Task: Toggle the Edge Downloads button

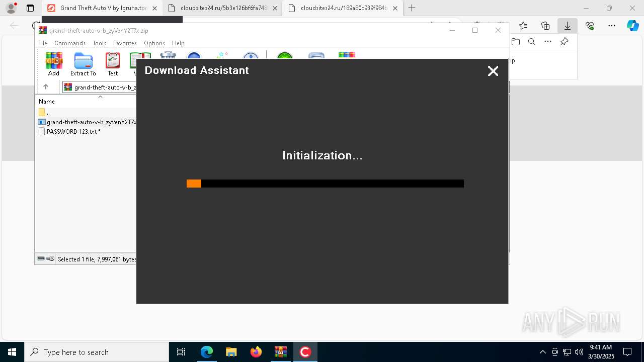Action: [x=568, y=26]
